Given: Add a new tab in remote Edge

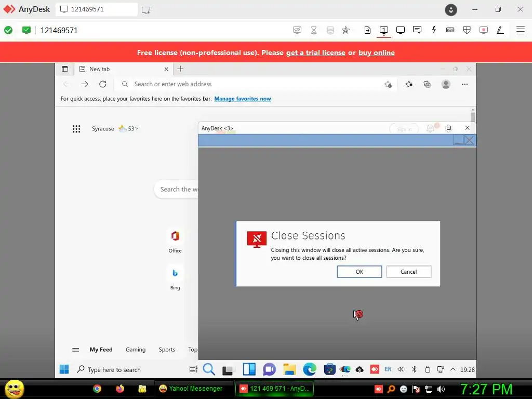Looking at the screenshot, I should [x=180, y=69].
